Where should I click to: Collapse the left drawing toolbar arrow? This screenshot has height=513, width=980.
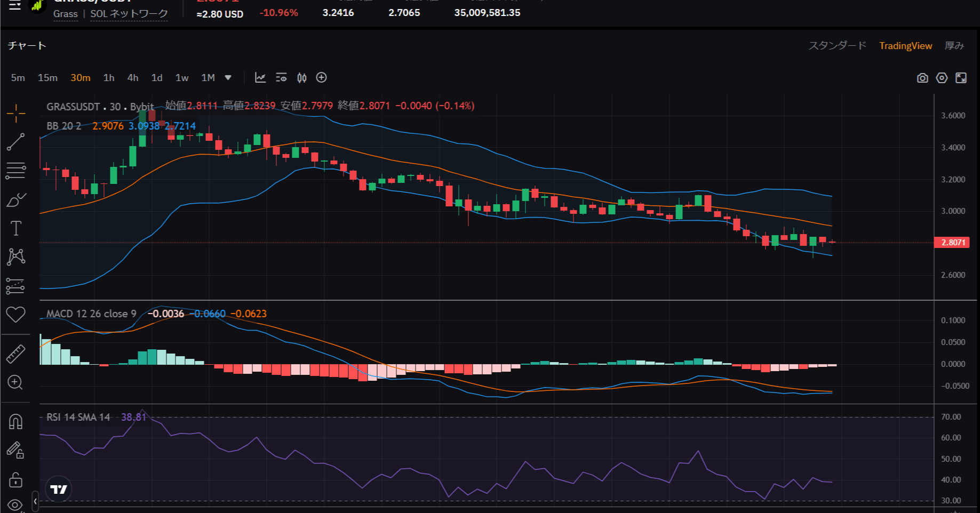coord(35,501)
